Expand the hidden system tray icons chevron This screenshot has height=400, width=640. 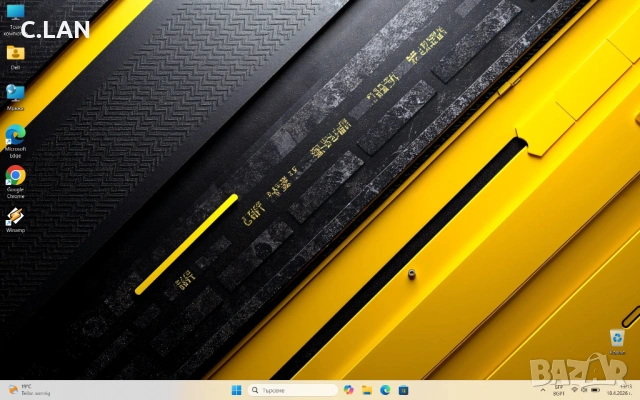542,390
